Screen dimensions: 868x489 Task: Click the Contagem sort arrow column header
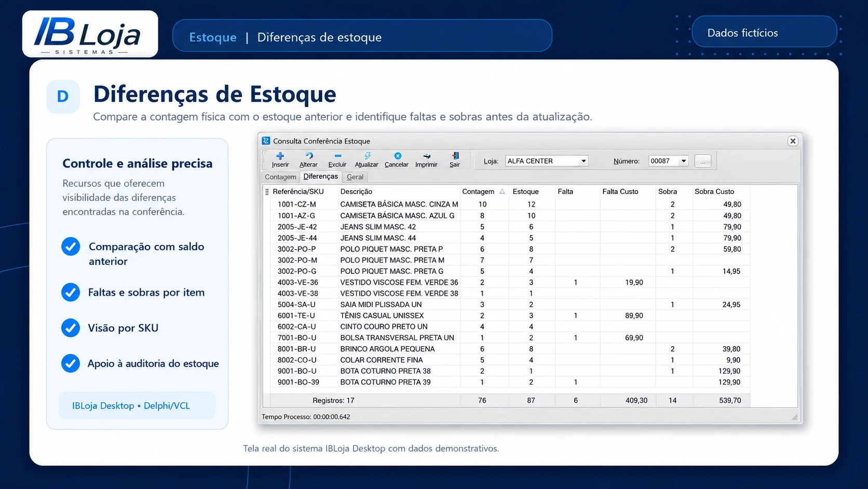pos(503,192)
